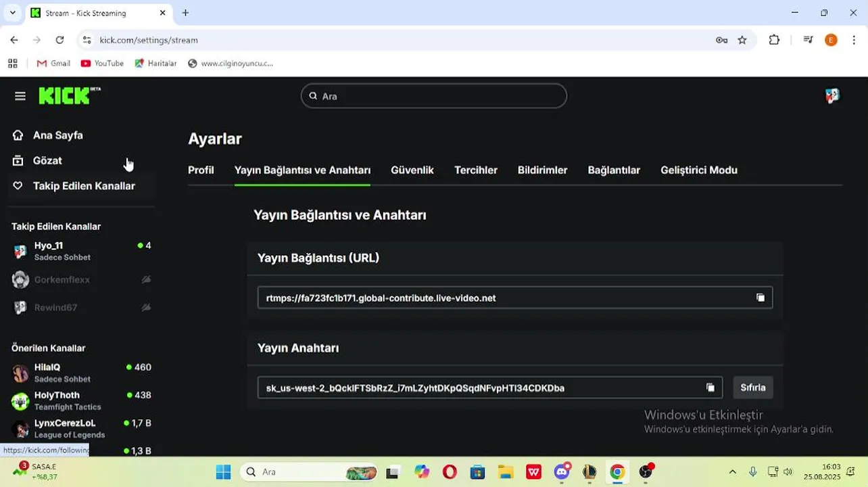The height and width of the screenshot is (487, 868).
Task: Open Windows Start menu
Action: pyautogui.click(x=223, y=471)
